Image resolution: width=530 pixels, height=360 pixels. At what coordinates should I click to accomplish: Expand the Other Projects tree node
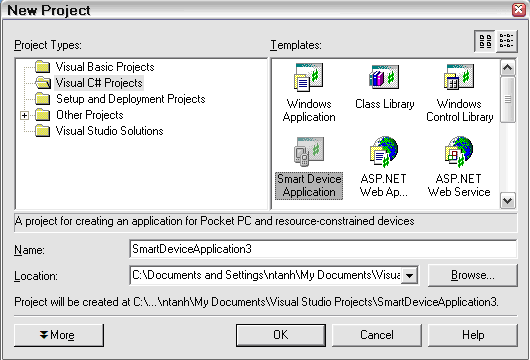click(x=24, y=115)
